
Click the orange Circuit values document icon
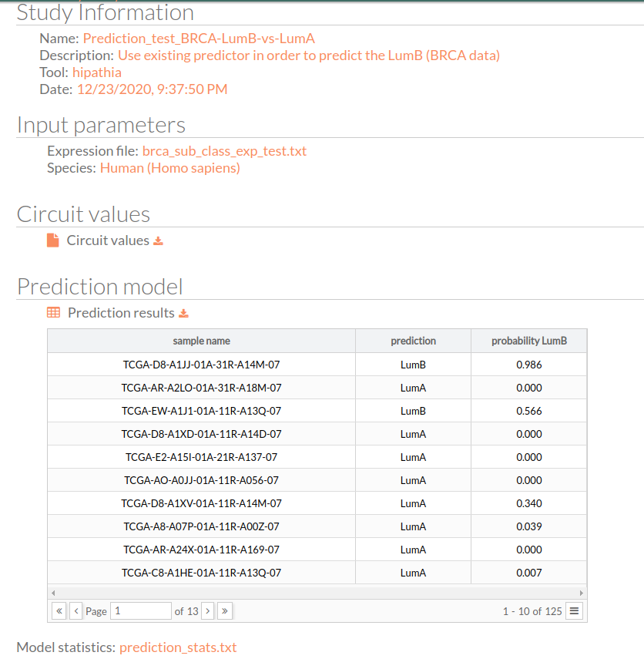(53, 240)
